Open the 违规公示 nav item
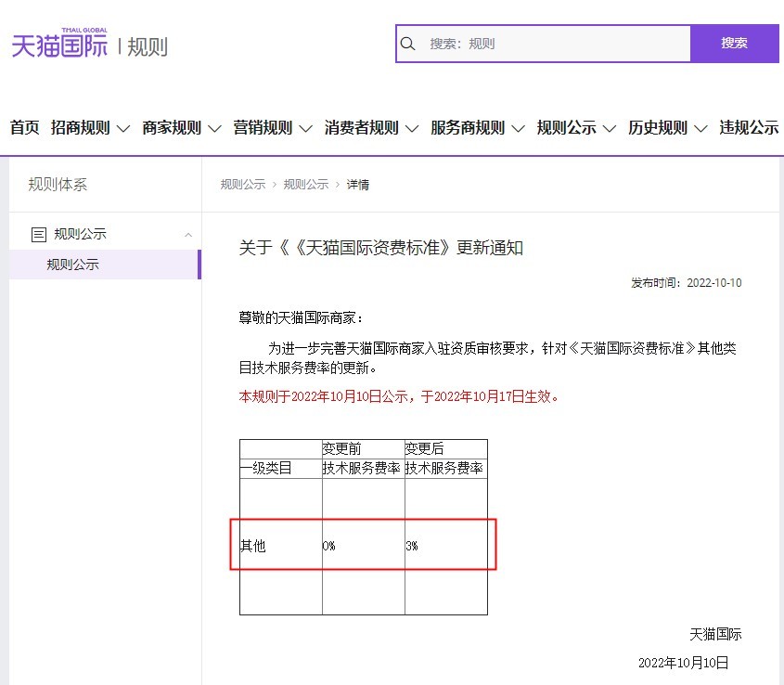Image resolution: width=784 pixels, height=685 pixels. tap(749, 127)
